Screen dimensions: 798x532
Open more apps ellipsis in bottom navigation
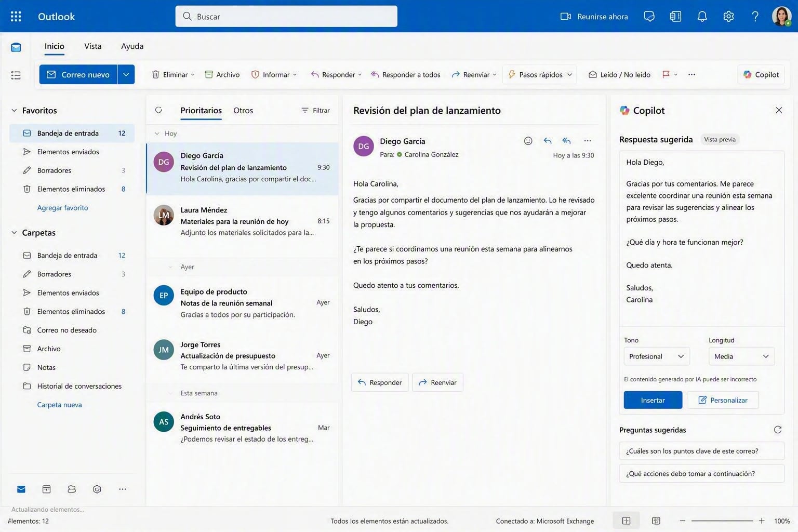coord(123,489)
